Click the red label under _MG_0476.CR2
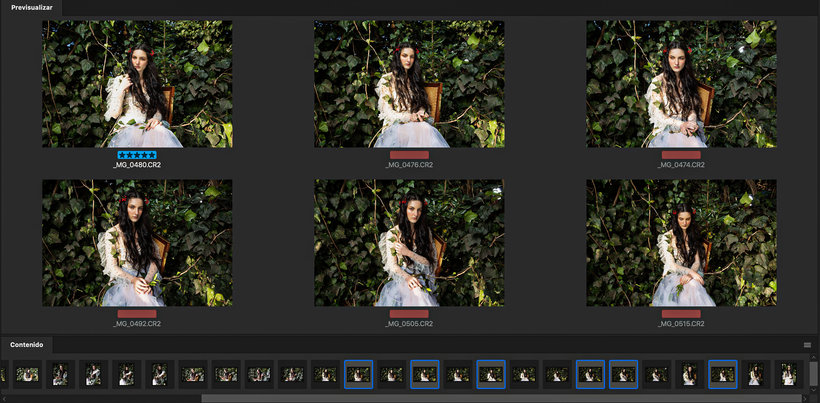 pyautogui.click(x=409, y=155)
